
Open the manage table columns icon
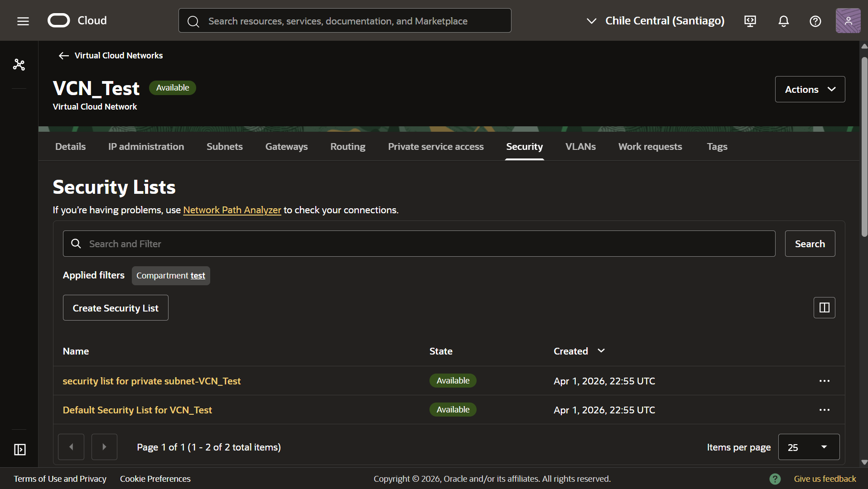click(825, 308)
